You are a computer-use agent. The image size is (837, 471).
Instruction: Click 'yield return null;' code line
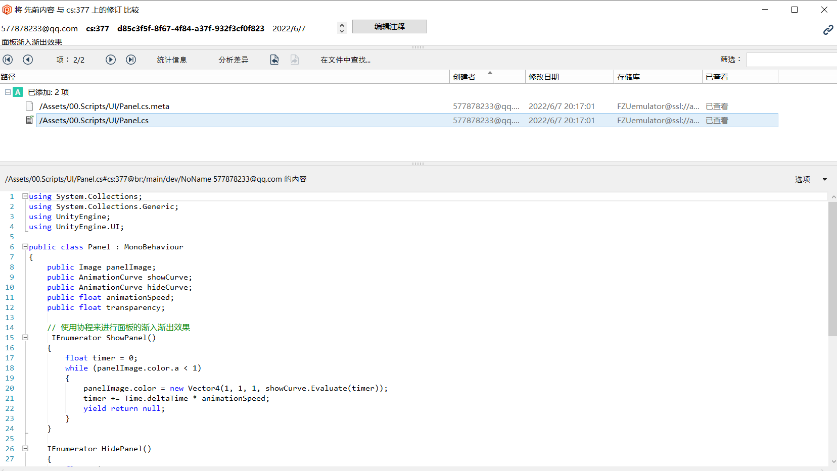(124, 409)
